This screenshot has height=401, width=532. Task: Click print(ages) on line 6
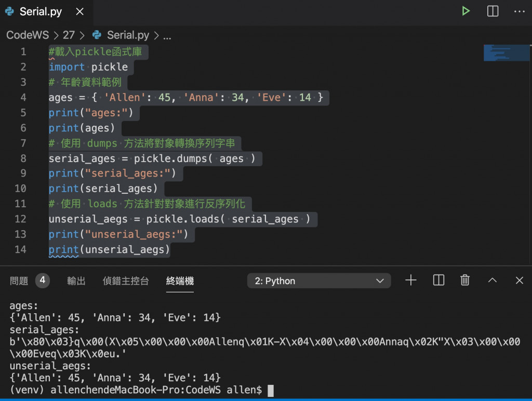pyautogui.click(x=82, y=128)
